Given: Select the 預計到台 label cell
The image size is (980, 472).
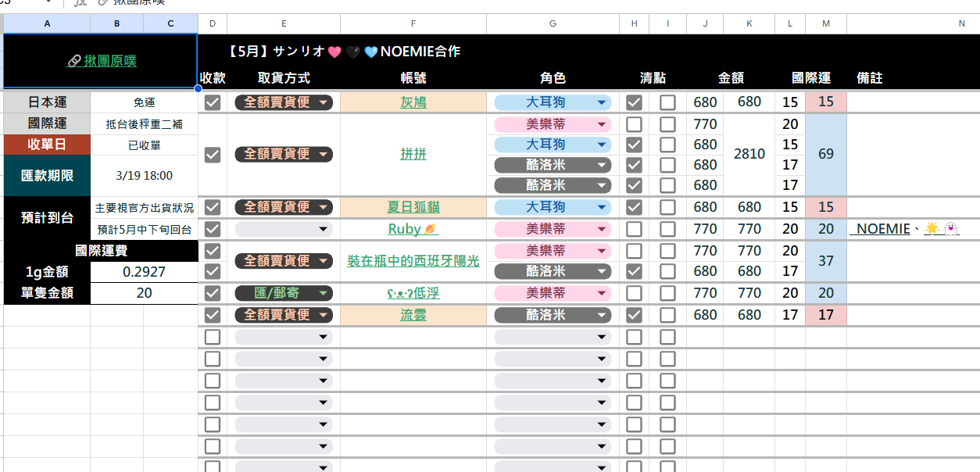Looking at the screenshot, I should (x=47, y=219).
